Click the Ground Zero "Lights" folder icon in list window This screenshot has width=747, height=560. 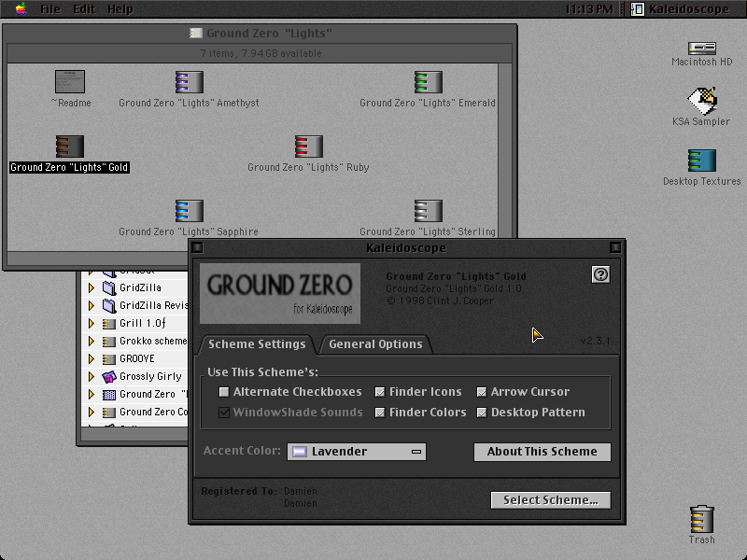pos(109,394)
